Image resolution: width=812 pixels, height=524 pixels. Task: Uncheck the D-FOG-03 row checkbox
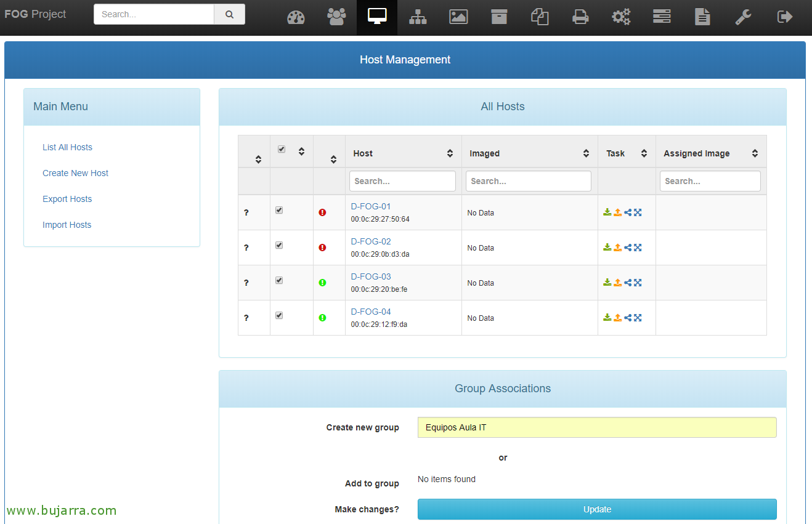pyautogui.click(x=279, y=280)
